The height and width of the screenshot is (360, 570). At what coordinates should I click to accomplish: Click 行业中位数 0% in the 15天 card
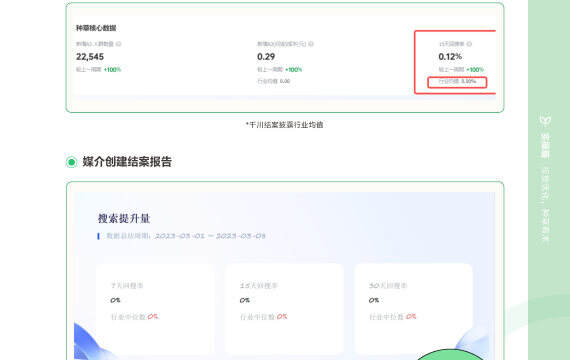click(x=264, y=317)
